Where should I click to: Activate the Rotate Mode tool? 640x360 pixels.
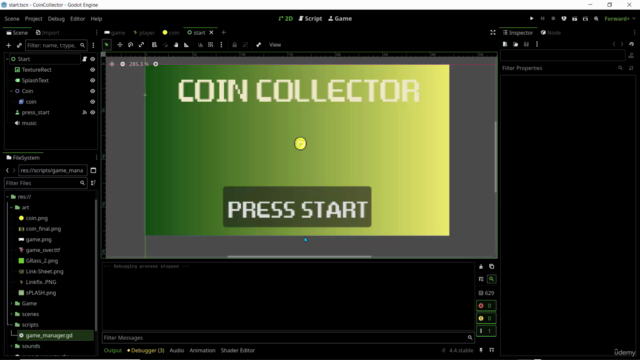(131, 45)
